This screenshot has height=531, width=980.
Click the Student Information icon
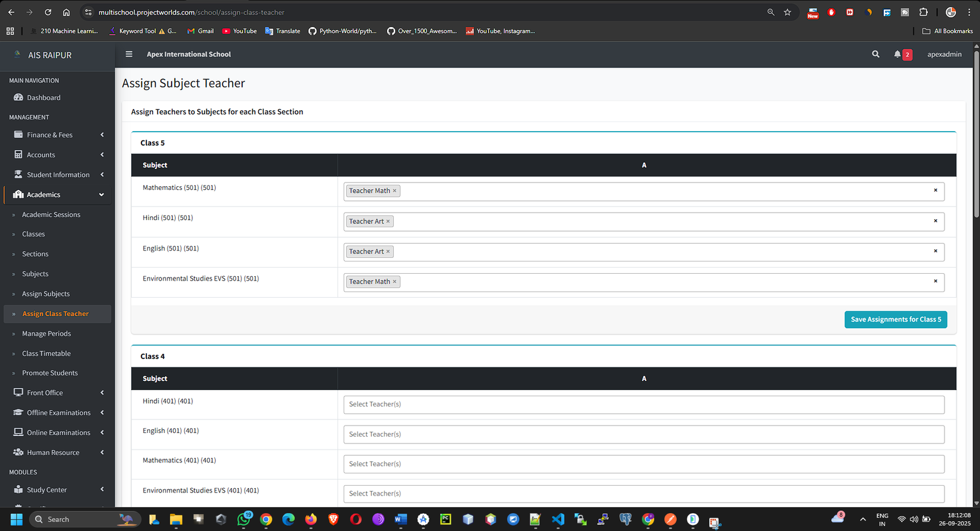point(18,175)
